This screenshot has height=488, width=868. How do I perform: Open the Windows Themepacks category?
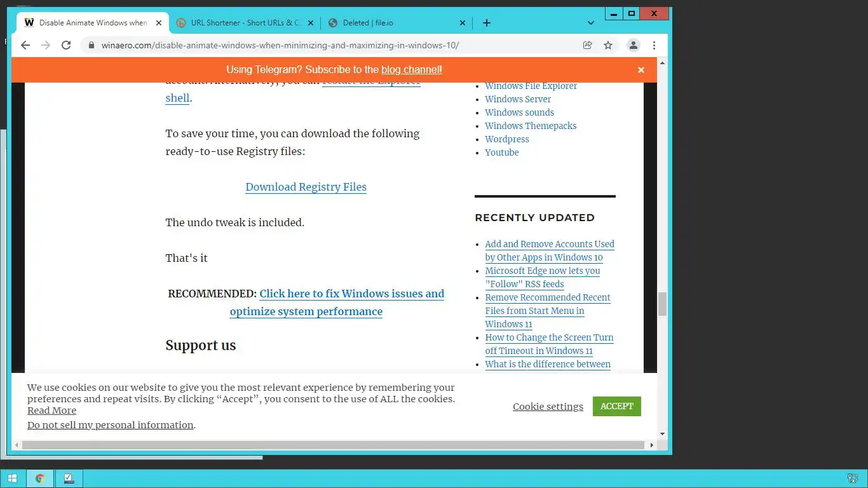tap(531, 126)
